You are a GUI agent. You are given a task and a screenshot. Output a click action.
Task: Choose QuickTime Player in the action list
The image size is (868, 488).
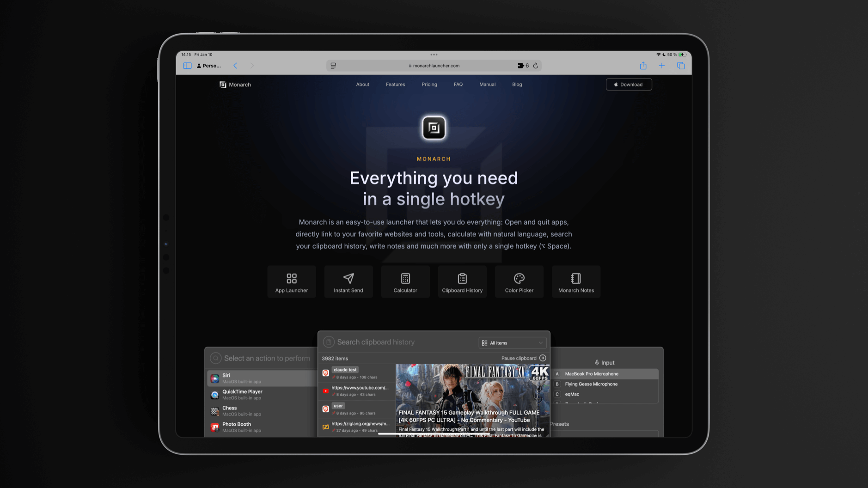click(262, 394)
